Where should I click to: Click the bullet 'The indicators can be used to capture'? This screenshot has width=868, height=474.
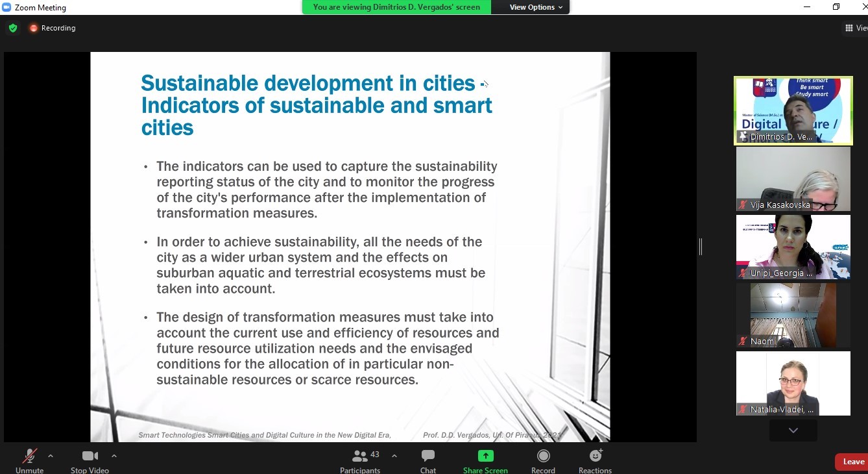[x=326, y=190]
